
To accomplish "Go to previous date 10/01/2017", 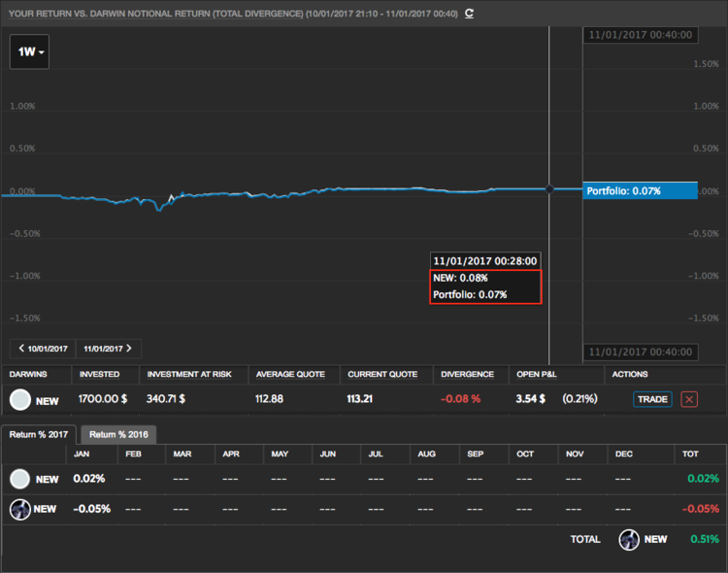I will click(44, 349).
